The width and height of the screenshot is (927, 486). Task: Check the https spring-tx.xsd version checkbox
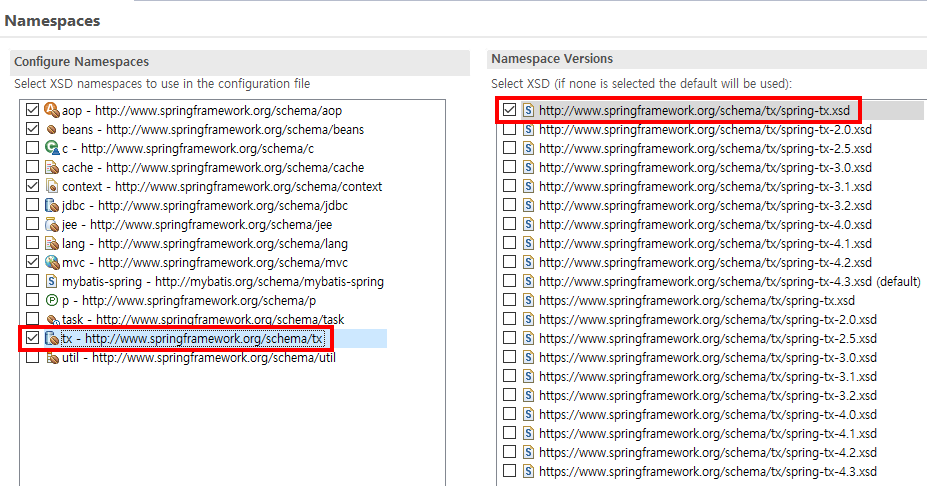[509, 300]
